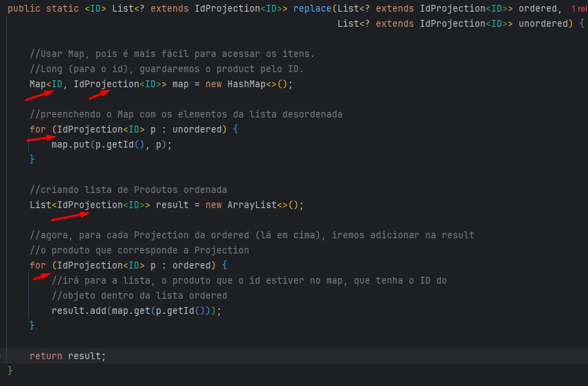Click the final closing brace of method
The width and height of the screenshot is (588, 386).
pos(10,371)
